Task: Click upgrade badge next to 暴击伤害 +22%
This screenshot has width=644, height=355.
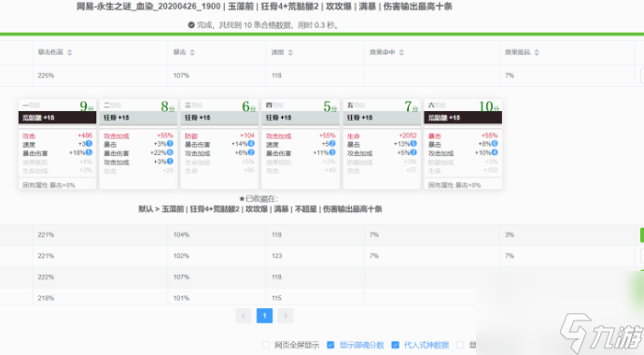Action: tap(170, 152)
